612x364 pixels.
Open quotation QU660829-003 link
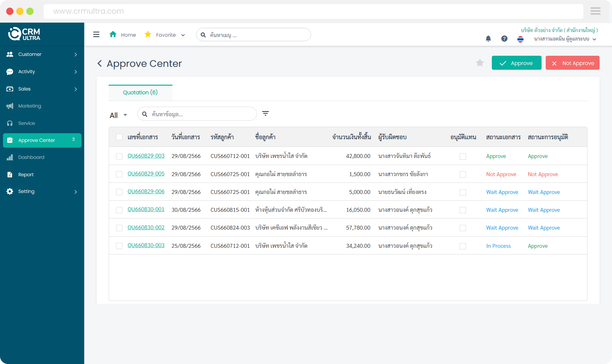pos(146,156)
